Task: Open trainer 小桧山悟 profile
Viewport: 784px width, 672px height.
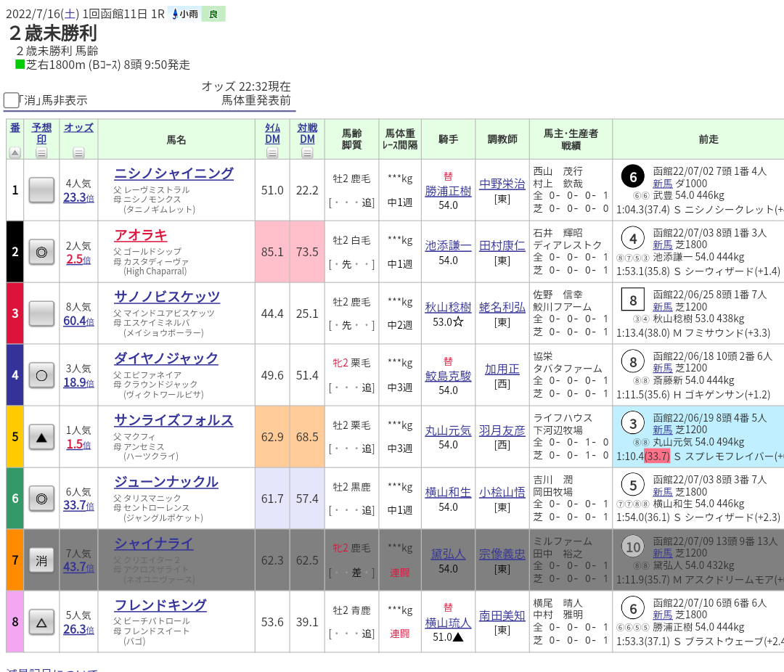Action: coord(502,492)
